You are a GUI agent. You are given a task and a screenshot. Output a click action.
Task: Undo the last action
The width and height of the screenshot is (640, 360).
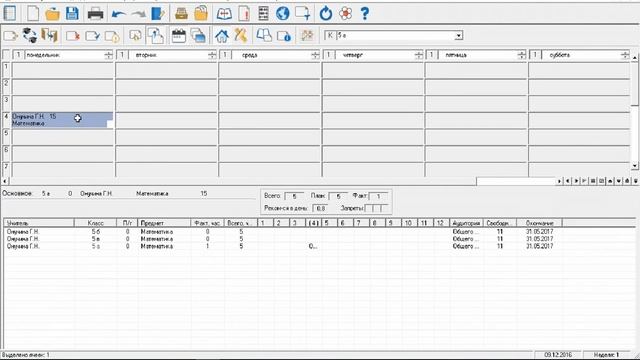tap(118, 14)
